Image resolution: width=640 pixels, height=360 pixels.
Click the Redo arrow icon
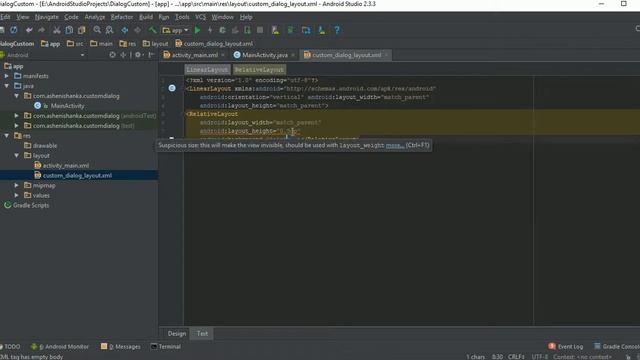42,30
